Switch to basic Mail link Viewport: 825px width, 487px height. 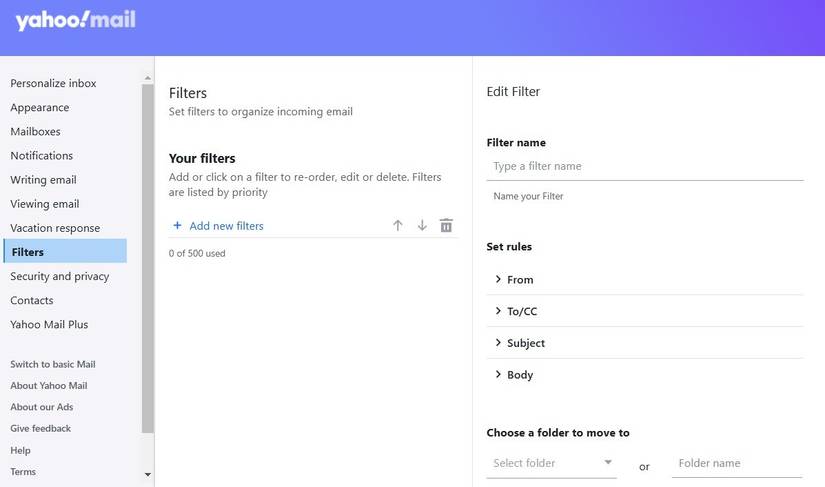(52, 364)
